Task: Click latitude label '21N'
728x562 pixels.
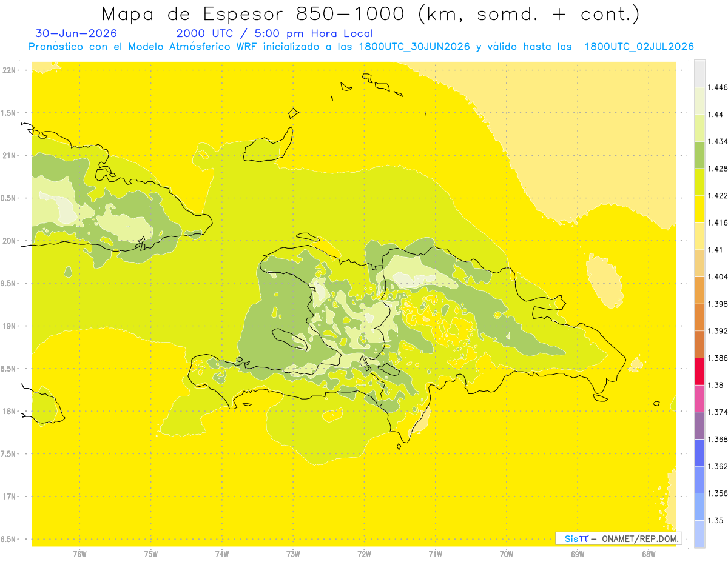Action: tap(10, 155)
